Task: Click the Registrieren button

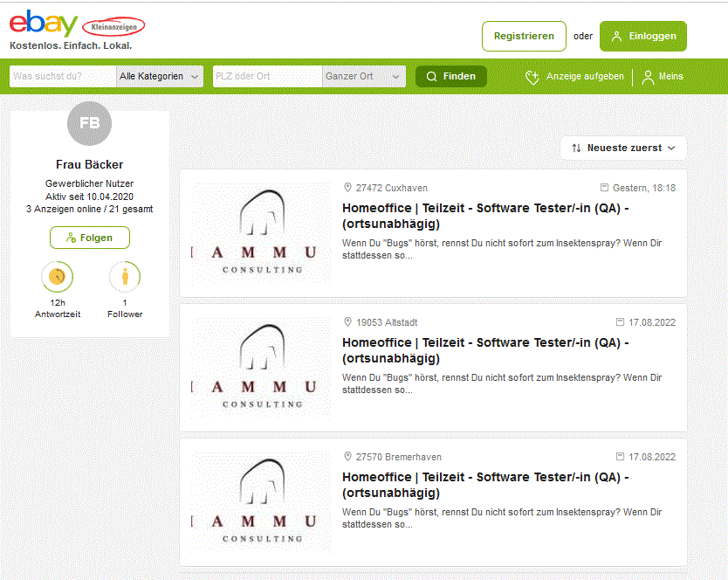Action: point(524,36)
